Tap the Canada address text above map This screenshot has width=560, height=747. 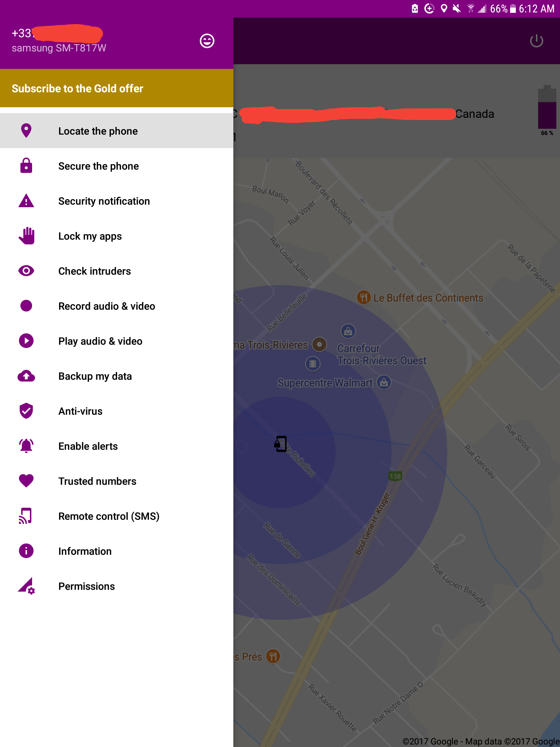tap(475, 114)
